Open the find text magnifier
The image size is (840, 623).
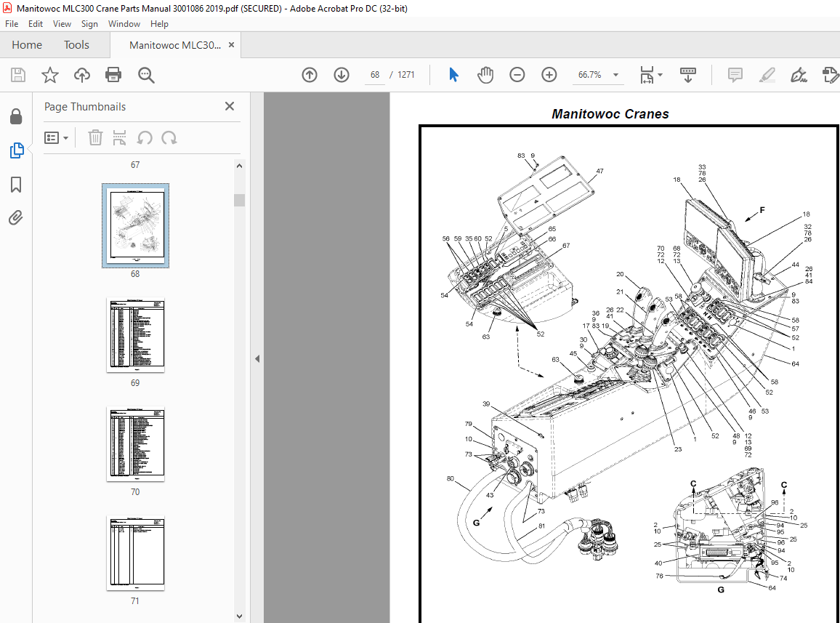(x=146, y=75)
